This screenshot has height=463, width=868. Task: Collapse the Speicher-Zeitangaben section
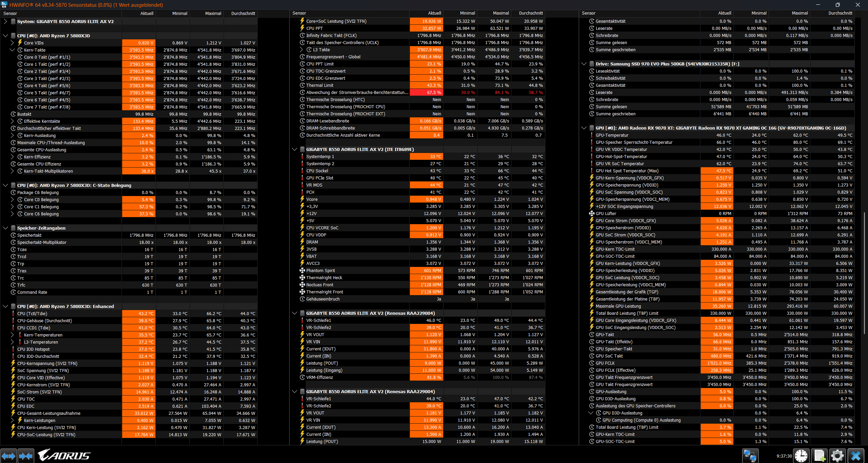[x=5, y=228]
